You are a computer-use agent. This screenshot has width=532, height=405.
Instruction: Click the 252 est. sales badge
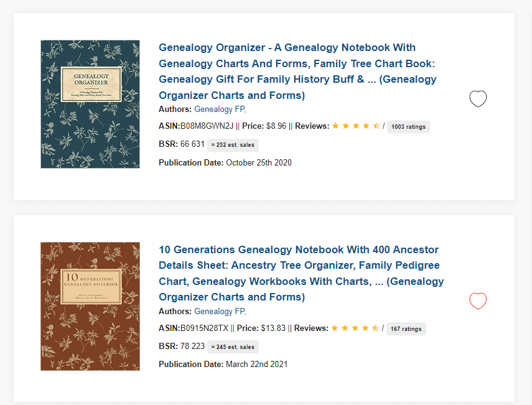(x=233, y=145)
